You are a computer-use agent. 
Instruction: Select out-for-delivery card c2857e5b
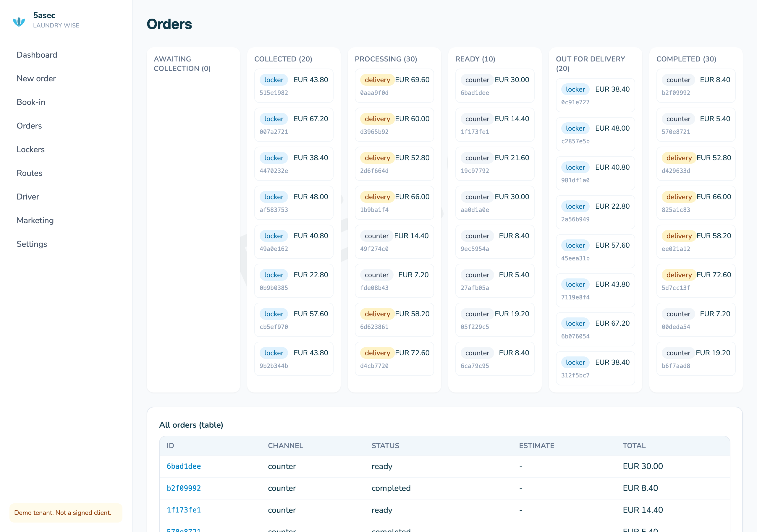(x=596, y=134)
